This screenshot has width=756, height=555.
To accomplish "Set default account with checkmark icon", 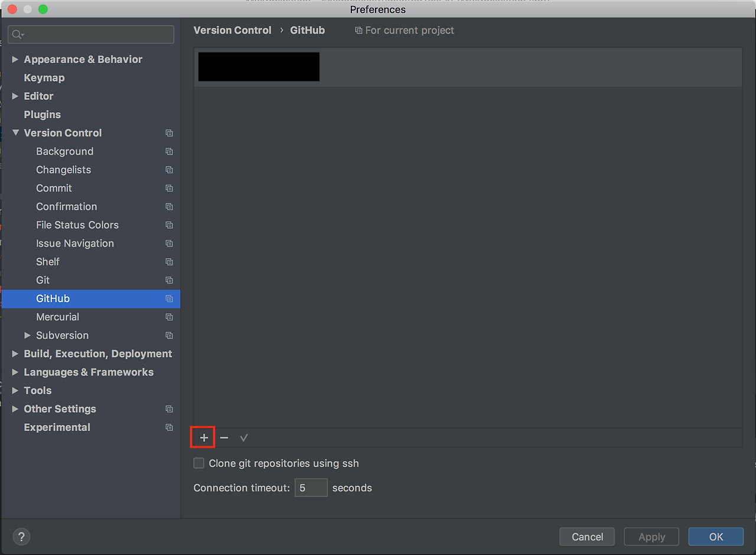I will click(244, 438).
